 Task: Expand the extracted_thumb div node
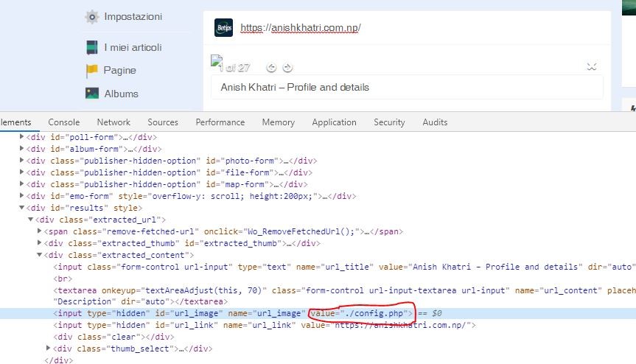39,243
